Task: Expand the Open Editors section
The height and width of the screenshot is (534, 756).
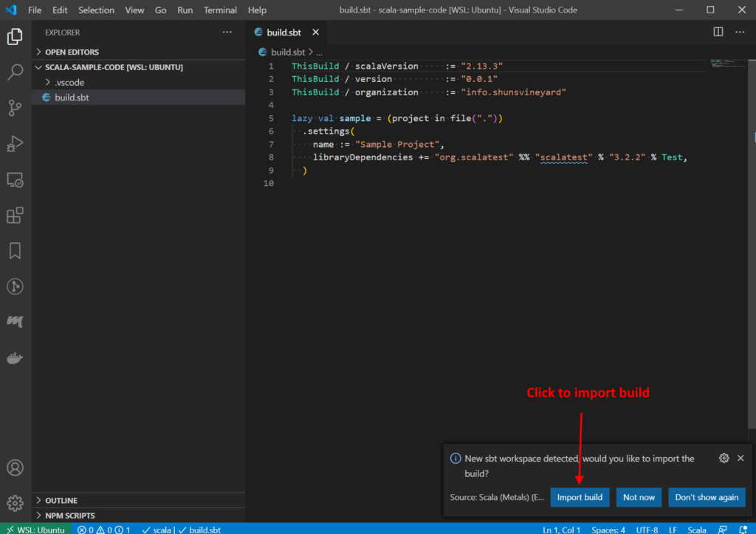Action: click(72, 52)
